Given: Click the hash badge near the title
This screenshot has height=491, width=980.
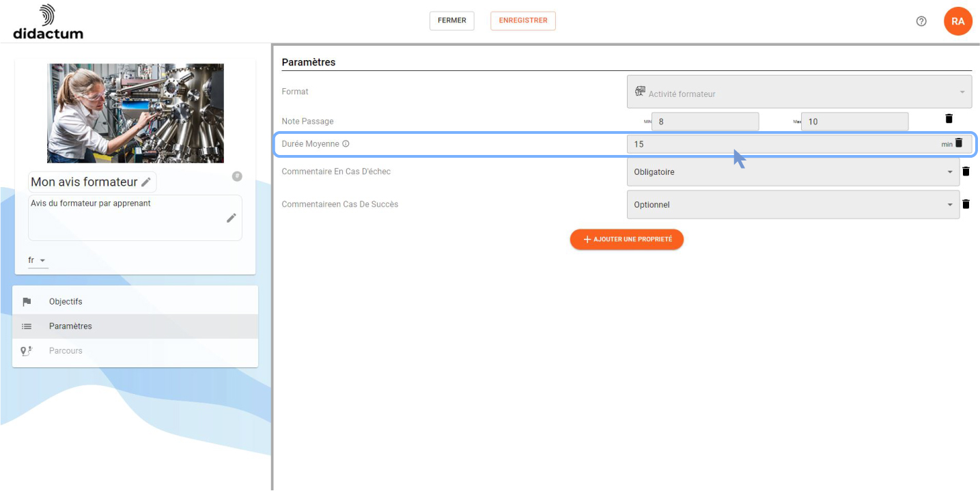Looking at the screenshot, I should (237, 176).
